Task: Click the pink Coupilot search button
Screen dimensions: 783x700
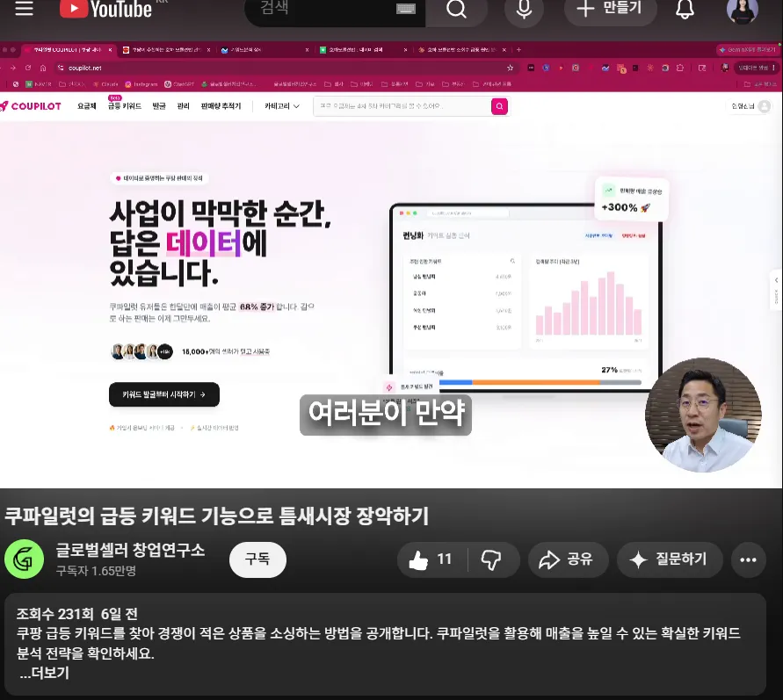Action: [x=499, y=106]
